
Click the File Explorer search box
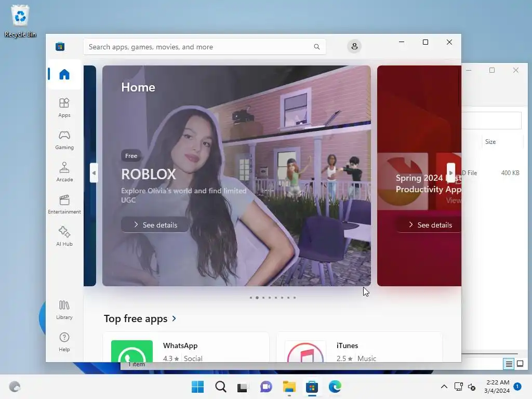click(x=491, y=121)
